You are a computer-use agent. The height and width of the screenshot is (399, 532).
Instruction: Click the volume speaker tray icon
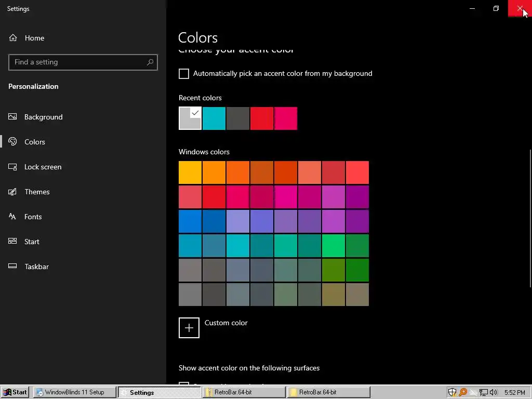tap(493, 392)
